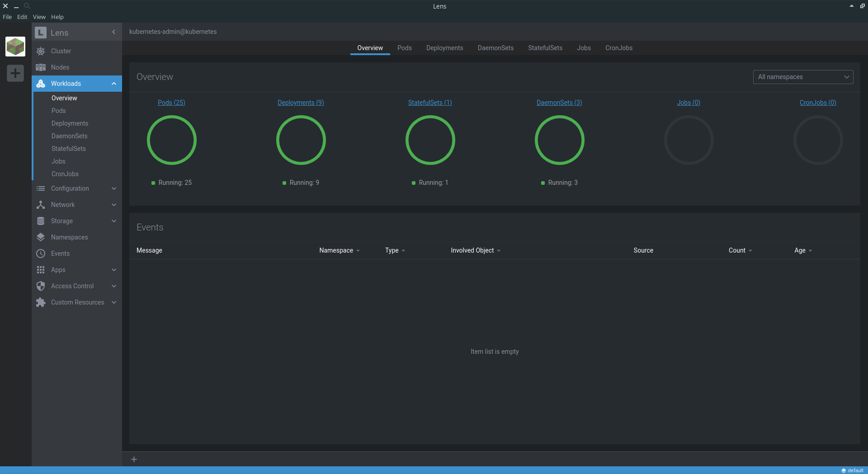This screenshot has width=868, height=474.
Task: Click the search icon in title bar
Action: 27,6
